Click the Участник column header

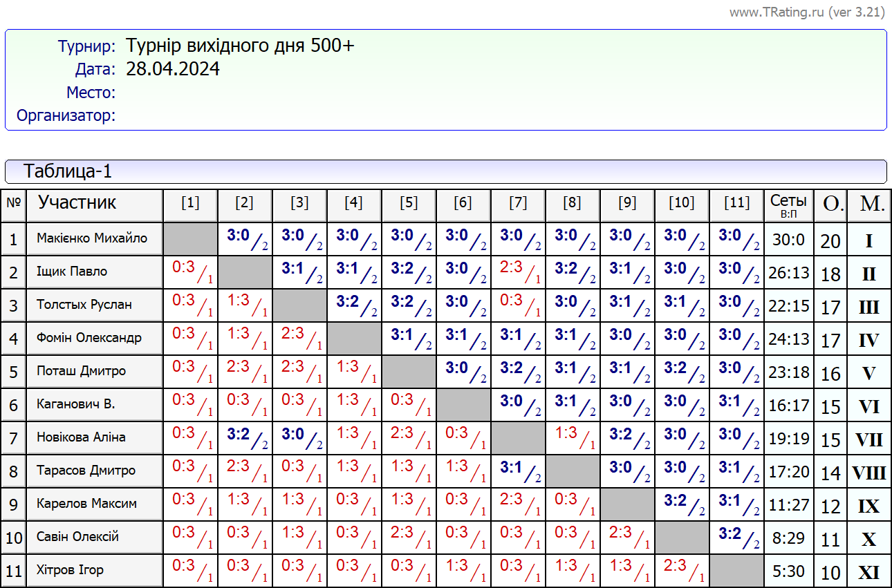click(77, 202)
